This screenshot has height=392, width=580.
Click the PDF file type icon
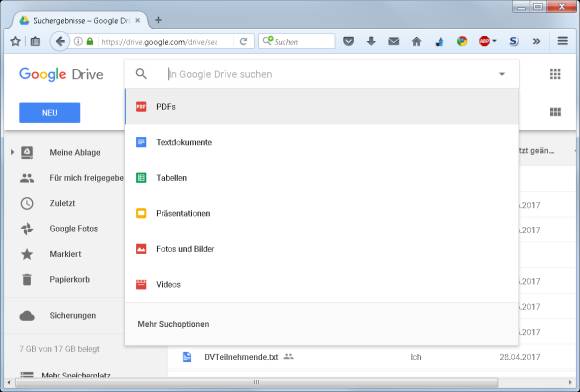(x=141, y=107)
